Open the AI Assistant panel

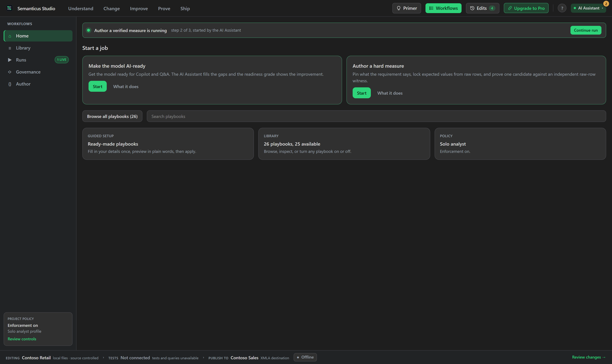click(x=588, y=8)
